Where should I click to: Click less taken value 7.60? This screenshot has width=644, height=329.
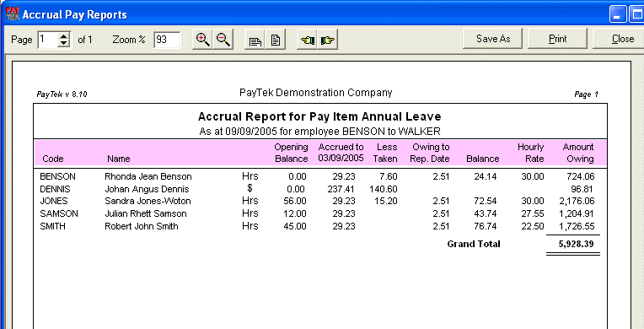tap(389, 177)
